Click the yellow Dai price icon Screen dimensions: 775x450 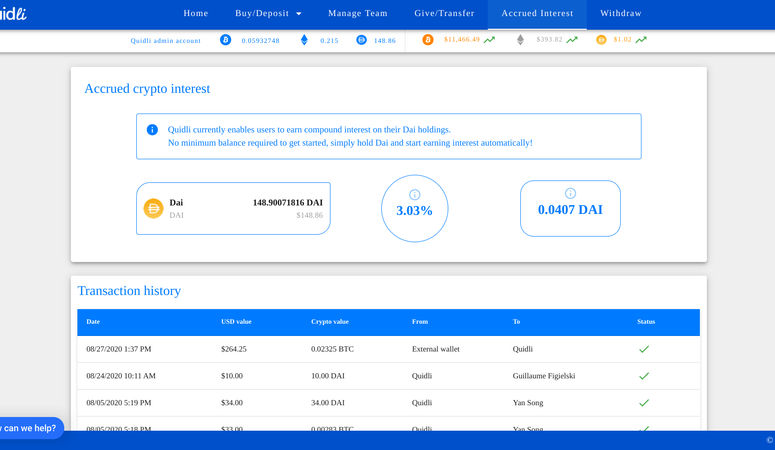[601, 40]
